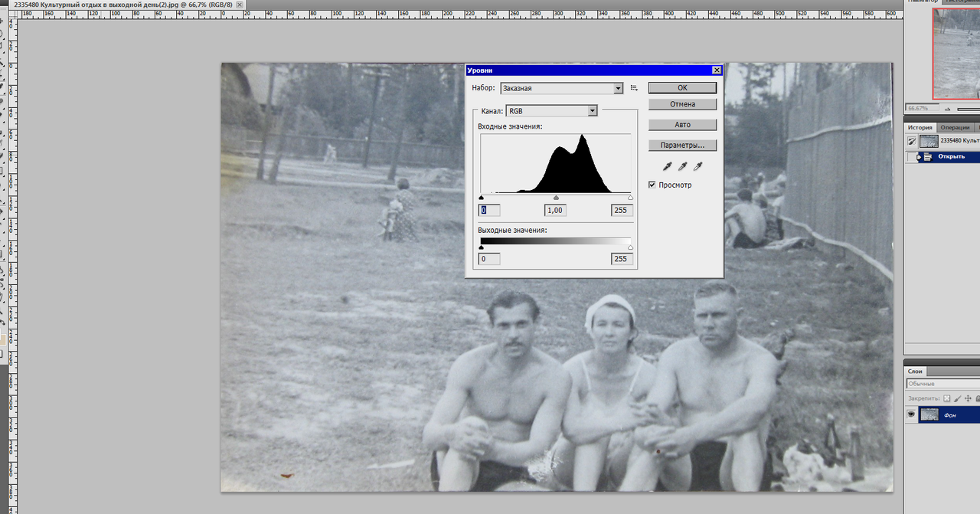Select the Слои panel tab
The image size is (980, 514).
915,372
